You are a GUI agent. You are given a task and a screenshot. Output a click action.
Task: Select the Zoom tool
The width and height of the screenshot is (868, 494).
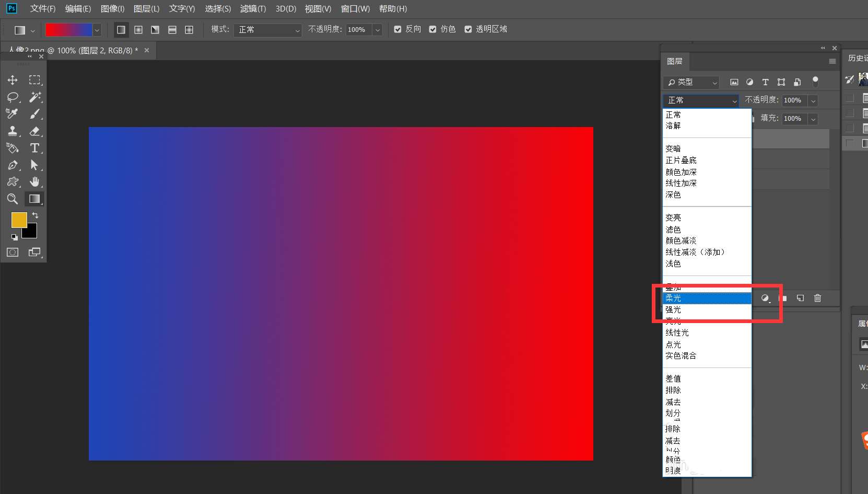click(13, 199)
